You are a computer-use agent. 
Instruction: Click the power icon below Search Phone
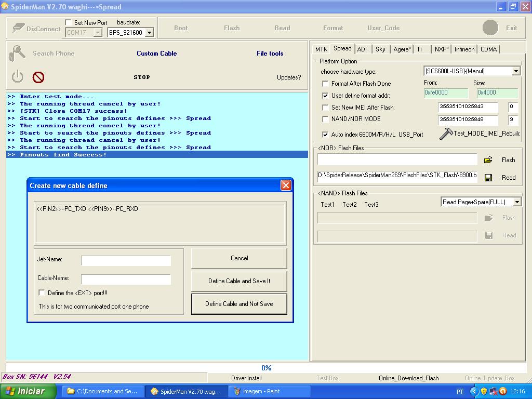coord(18,77)
